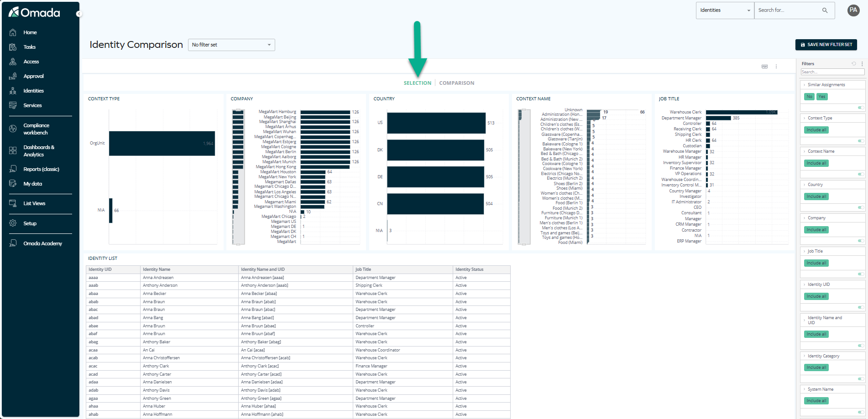Open the Services sidebar icon
The image size is (868, 419).
click(x=13, y=105)
